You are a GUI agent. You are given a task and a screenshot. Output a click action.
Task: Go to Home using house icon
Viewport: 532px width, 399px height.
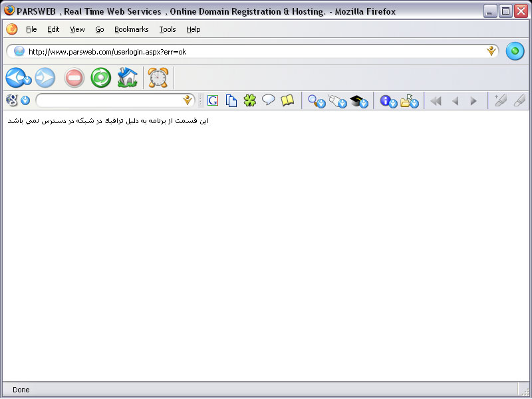(127, 78)
